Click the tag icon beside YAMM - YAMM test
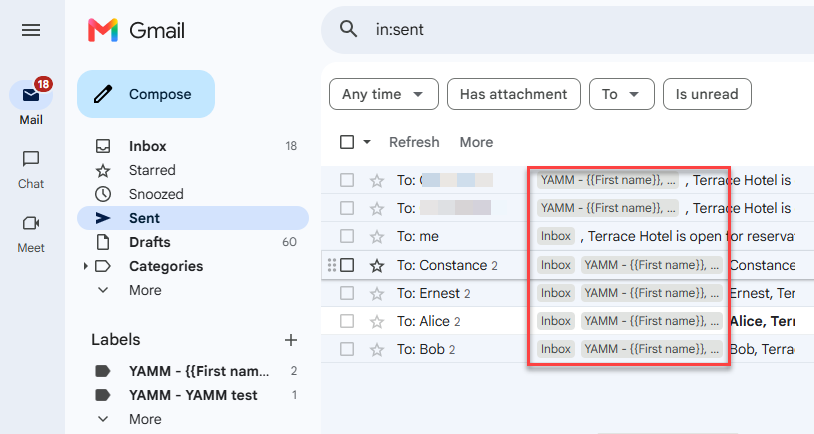Image resolution: width=814 pixels, height=434 pixels. [103, 395]
